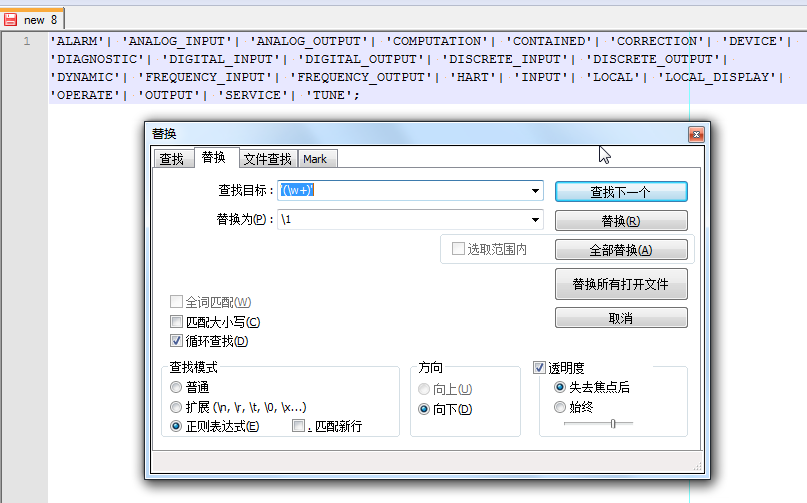807x503 pixels.
Task: Click the 'DISCRETE_INPUT' text in the editor
Action: point(505,59)
